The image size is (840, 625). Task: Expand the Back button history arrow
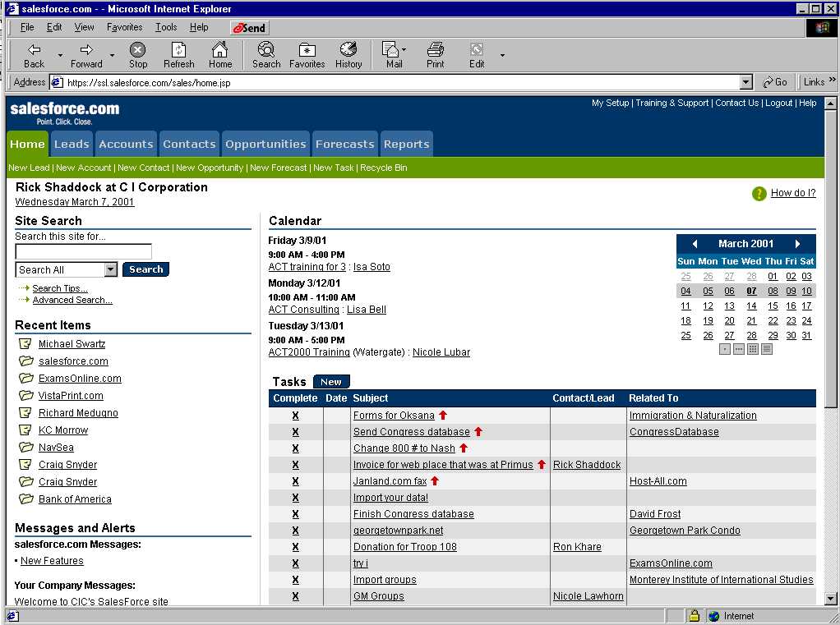pyautogui.click(x=60, y=55)
